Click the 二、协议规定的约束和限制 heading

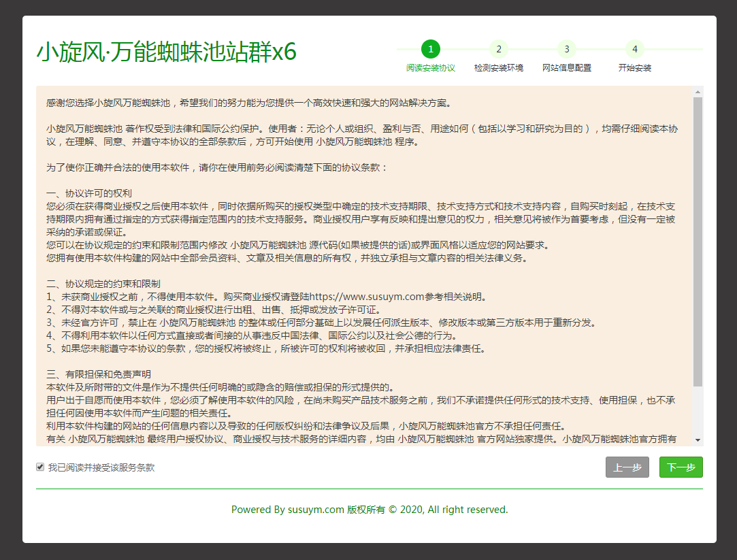tap(103, 284)
